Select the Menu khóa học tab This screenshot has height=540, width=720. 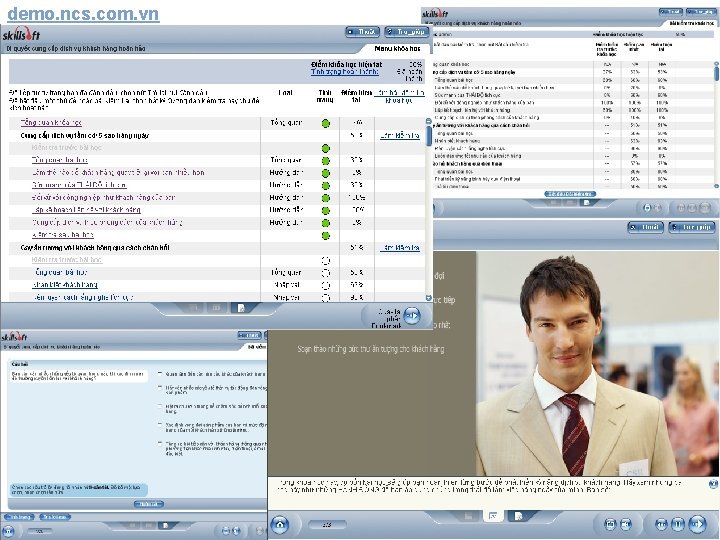397,48
